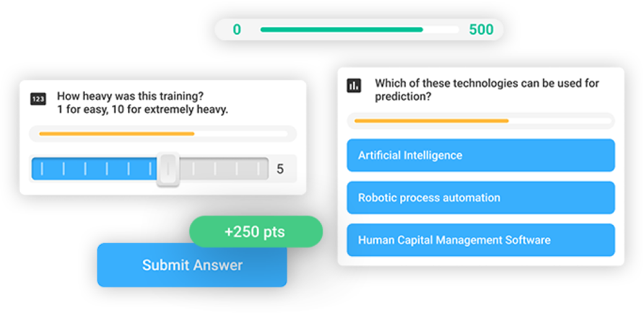Click the 500 maximum points label

[481, 30]
